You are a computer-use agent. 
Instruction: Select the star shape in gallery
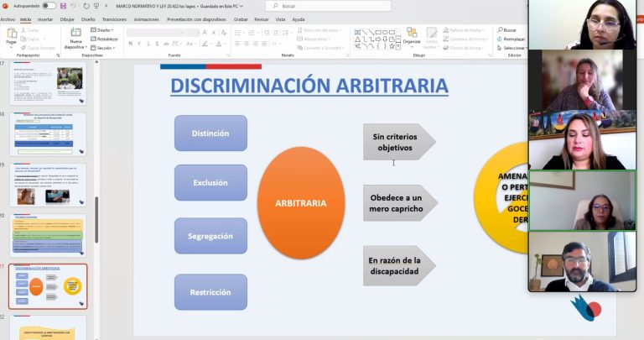[x=392, y=46]
